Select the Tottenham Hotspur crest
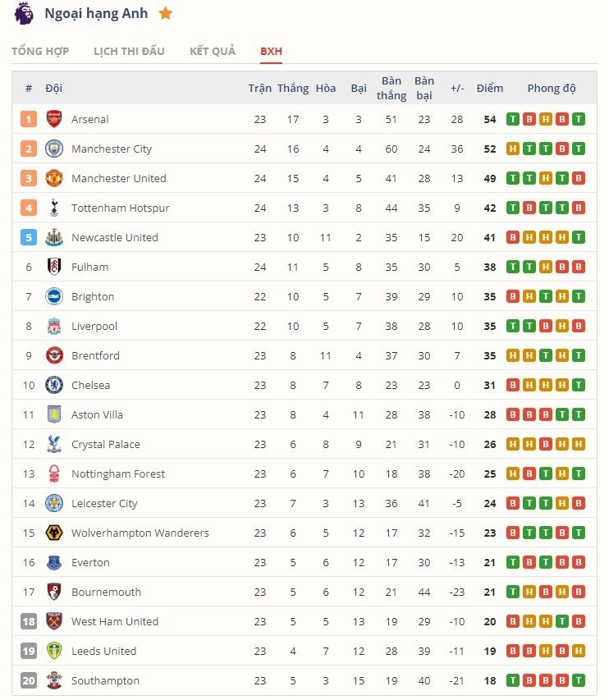 (x=54, y=208)
